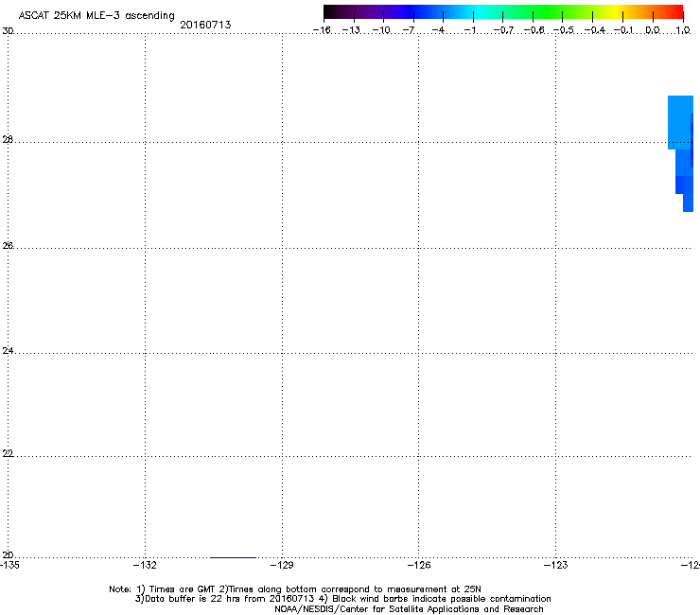
Task: Click the longitude label -132
Action: click(145, 565)
